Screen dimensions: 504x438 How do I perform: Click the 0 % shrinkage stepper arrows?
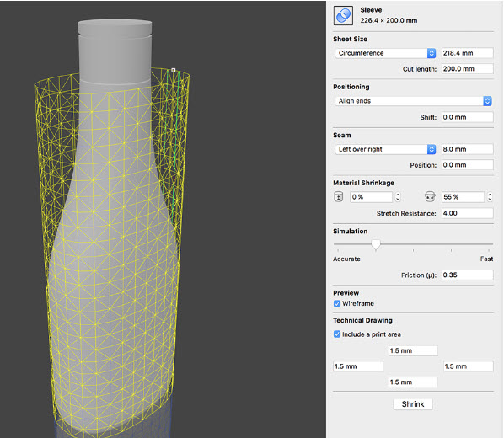pos(398,196)
